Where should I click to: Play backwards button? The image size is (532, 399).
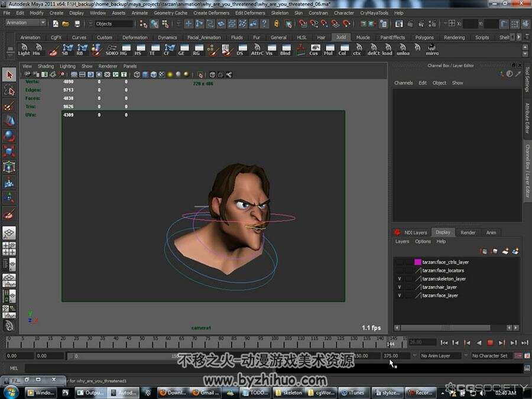point(479,343)
